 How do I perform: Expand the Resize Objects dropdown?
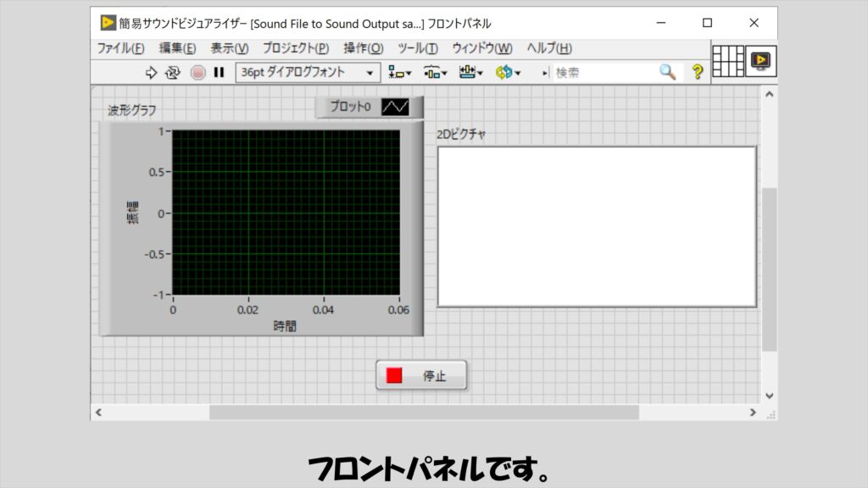coord(471,73)
